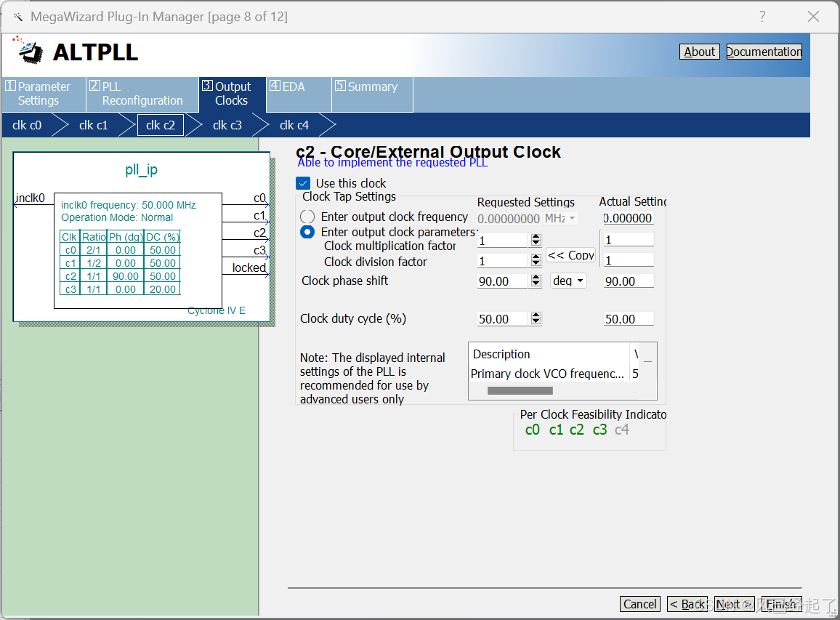Click the pll_ip block title
This screenshot has width=840, height=620.
tap(142, 170)
